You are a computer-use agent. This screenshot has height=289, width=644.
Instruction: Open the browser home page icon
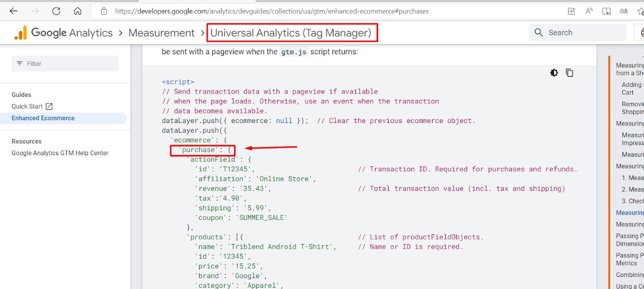78,11
